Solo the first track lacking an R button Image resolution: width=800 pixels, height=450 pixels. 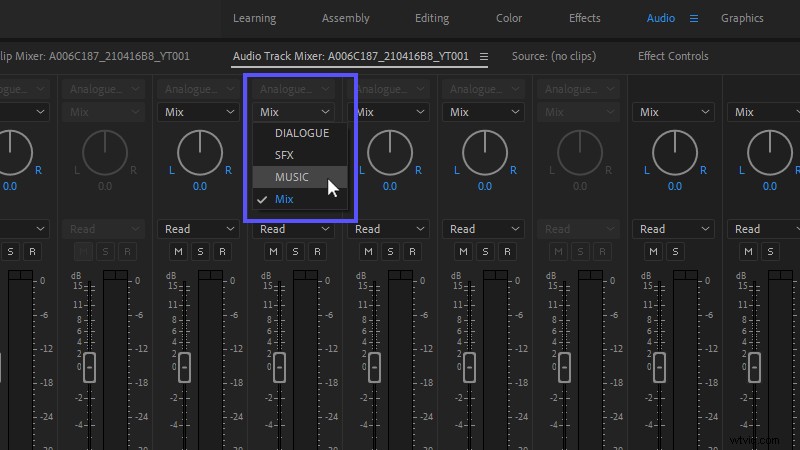point(676,252)
